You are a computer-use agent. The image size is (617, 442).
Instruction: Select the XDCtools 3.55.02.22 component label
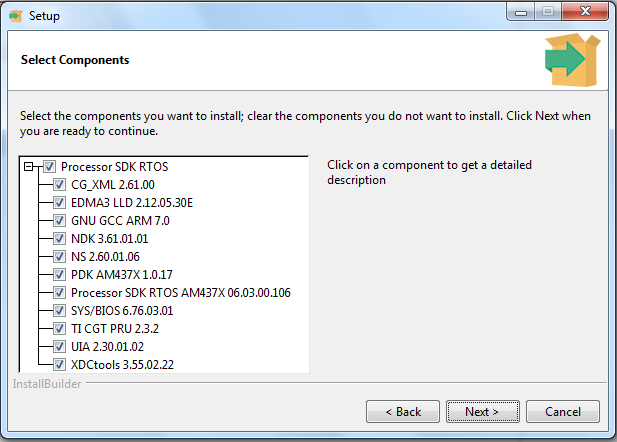click(x=122, y=365)
